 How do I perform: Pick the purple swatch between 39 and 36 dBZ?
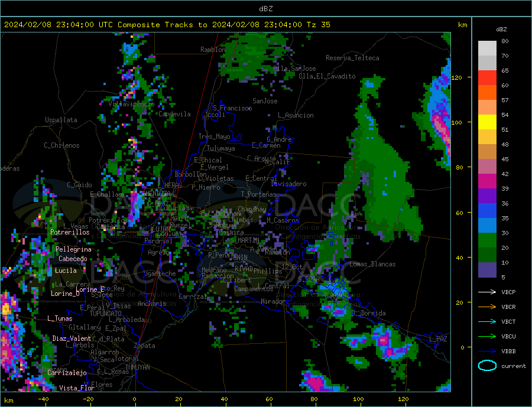click(487, 196)
